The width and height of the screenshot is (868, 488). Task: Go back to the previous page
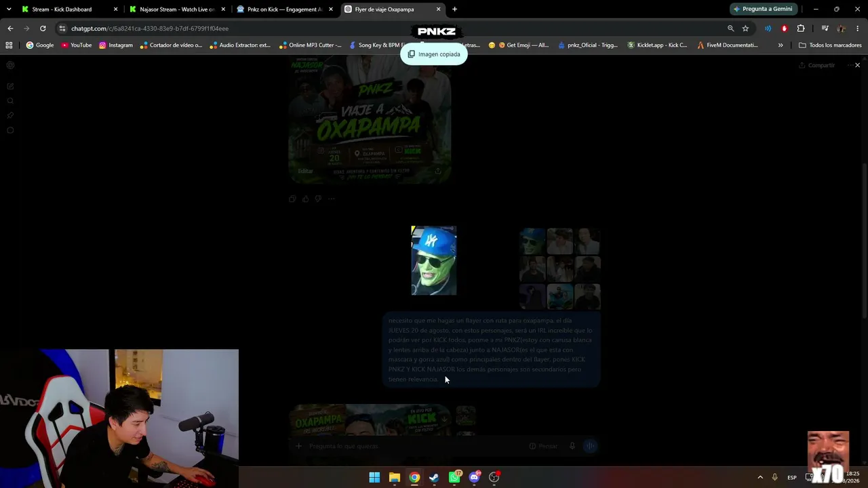[x=10, y=28]
